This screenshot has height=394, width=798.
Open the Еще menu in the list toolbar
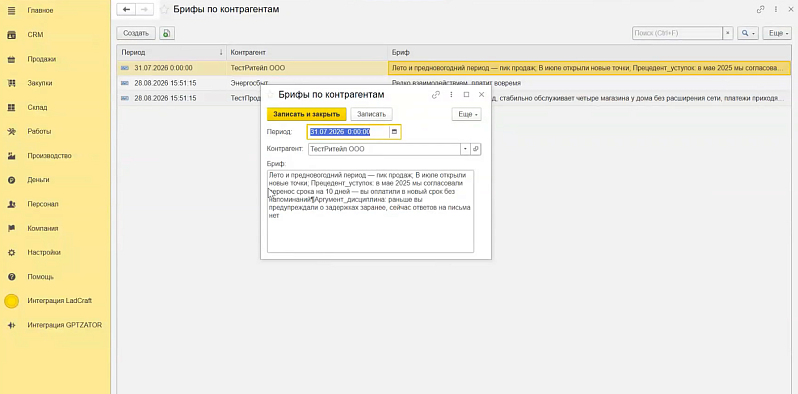pyautogui.click(x=777, y=33)
